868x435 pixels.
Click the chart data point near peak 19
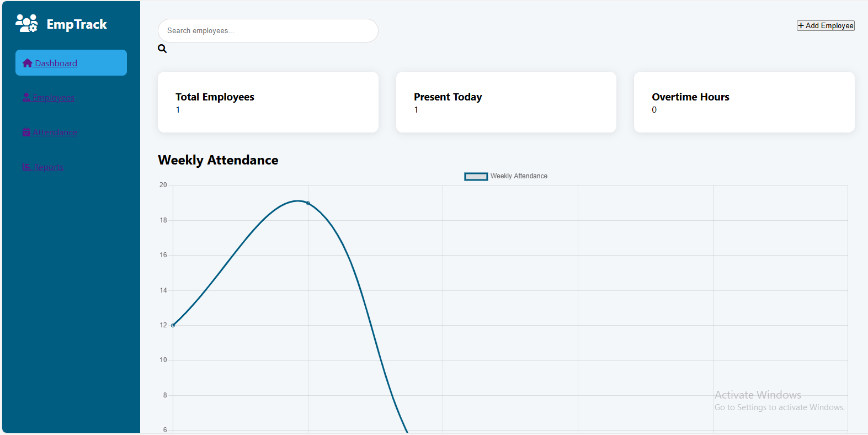pos(308,203)
